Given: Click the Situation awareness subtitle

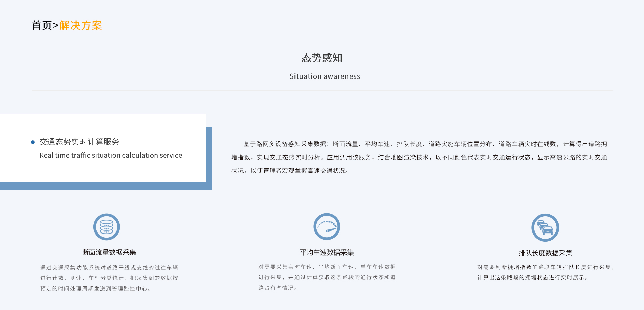Looking at the screenshot, I should coord(325,76).
